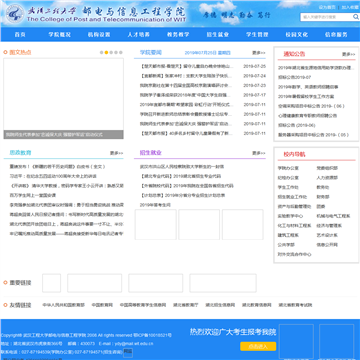Open the 2019年报考生问 link
The image size is (360, 360).
[x=155, y=205]
